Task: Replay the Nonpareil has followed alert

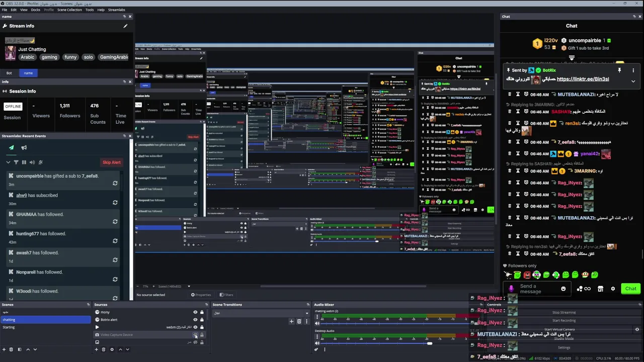Action: click(115, 279)
